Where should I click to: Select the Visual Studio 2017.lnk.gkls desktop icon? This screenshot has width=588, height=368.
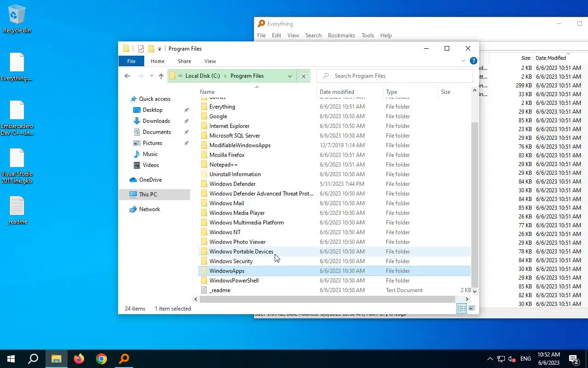pos(17,166)
